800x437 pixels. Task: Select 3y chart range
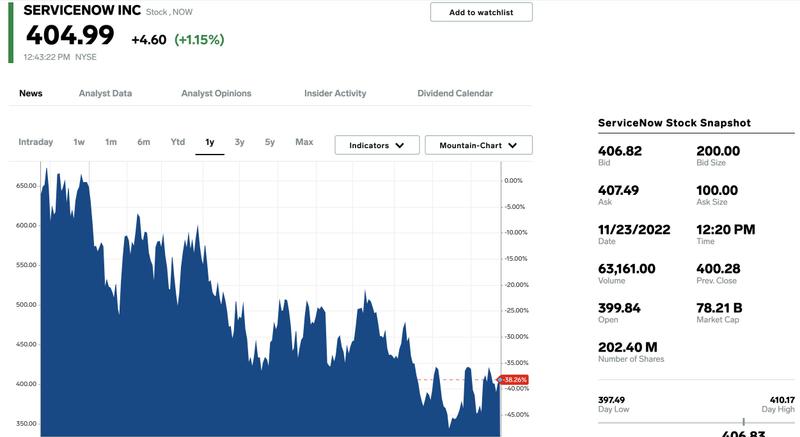239,142
